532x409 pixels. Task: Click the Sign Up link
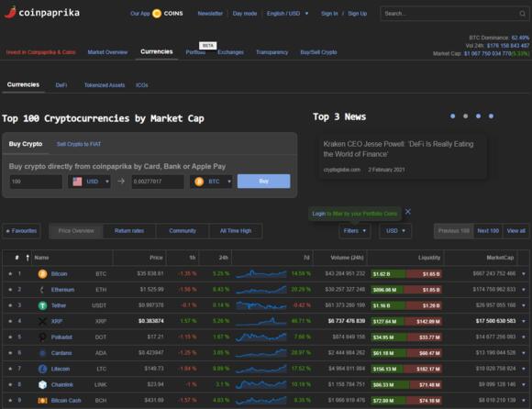pos(358,14)
